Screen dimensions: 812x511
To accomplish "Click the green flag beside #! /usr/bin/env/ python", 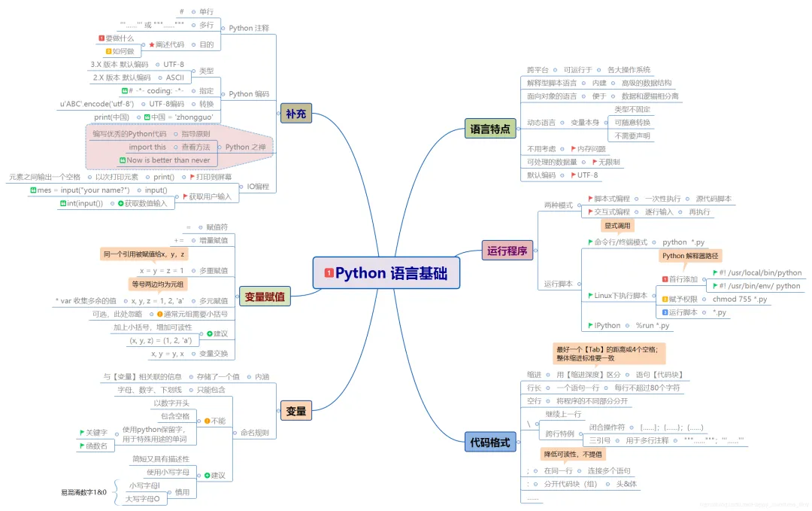I will pyautogui.click(x=715, y=285).
